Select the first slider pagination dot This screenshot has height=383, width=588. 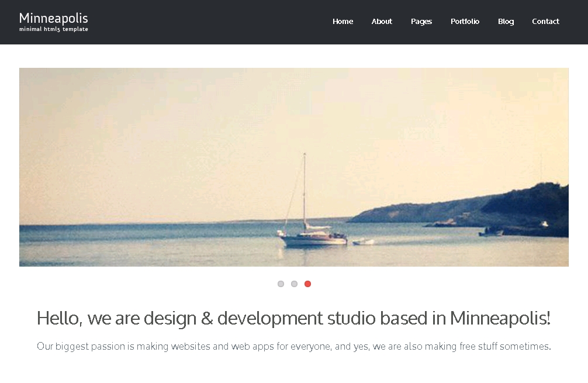click(x=281, y=284)
